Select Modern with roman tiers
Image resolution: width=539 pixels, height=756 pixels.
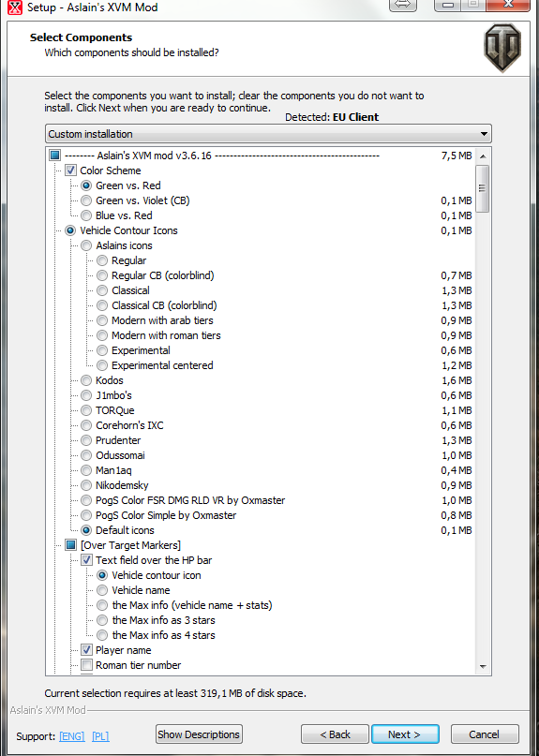point(102,335)
